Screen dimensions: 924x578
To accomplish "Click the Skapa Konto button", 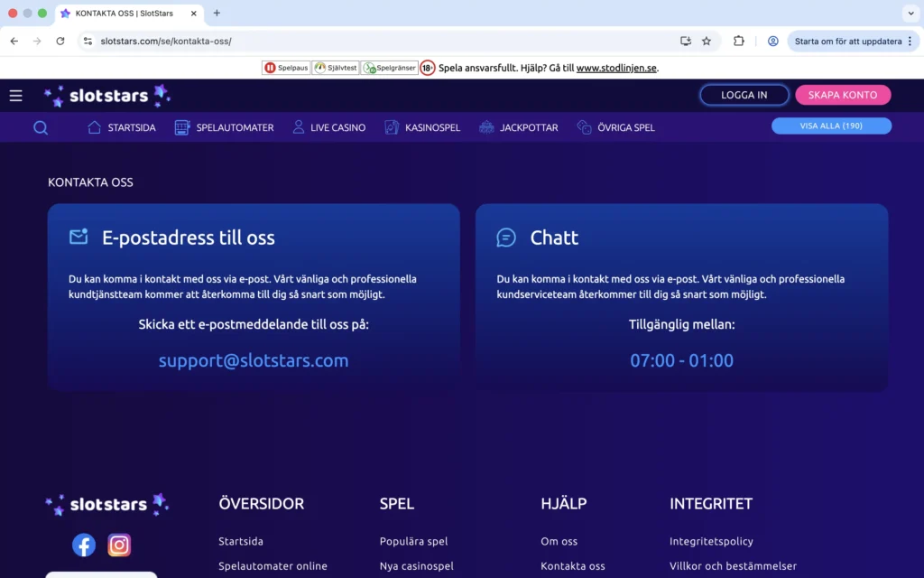I will click(x=842, y=95).
